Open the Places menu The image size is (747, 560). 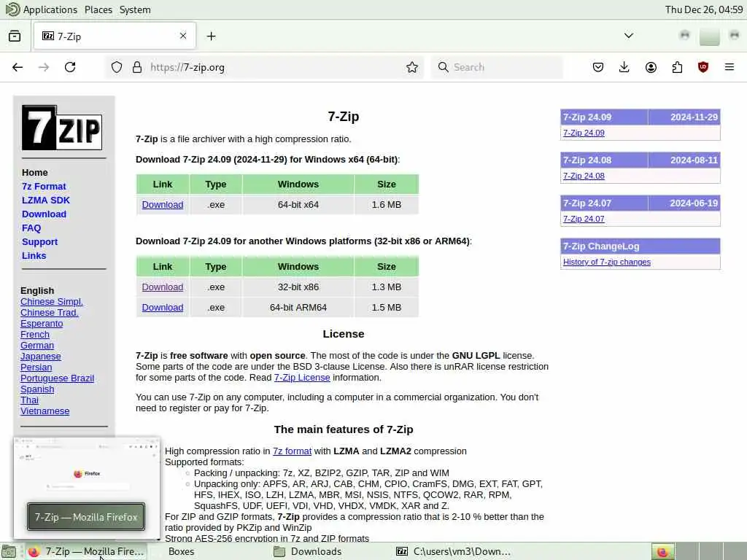pos(98,9)
